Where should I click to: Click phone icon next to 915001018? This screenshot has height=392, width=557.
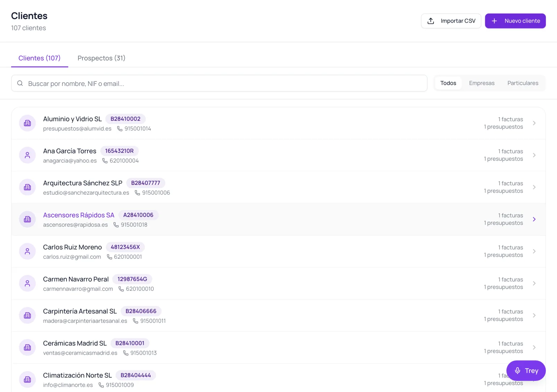click(116, 225)
